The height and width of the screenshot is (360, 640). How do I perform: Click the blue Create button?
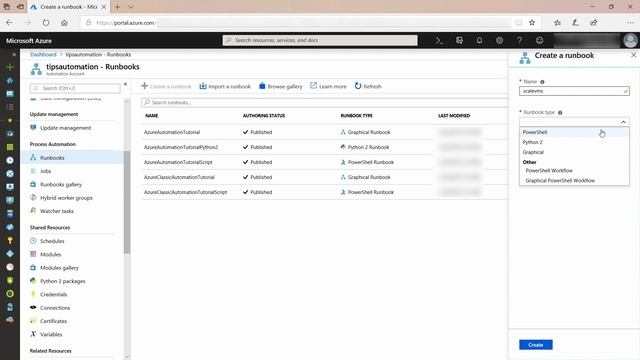536,345
